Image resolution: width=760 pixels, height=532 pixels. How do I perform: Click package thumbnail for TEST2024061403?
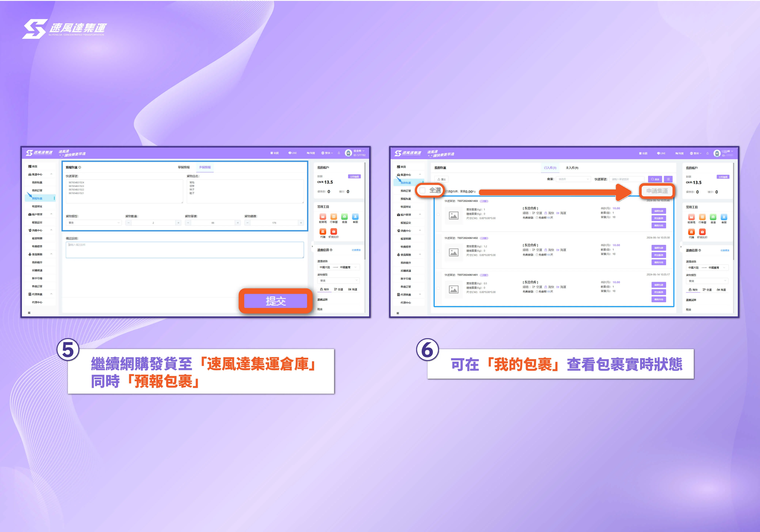tap(454, 216)
